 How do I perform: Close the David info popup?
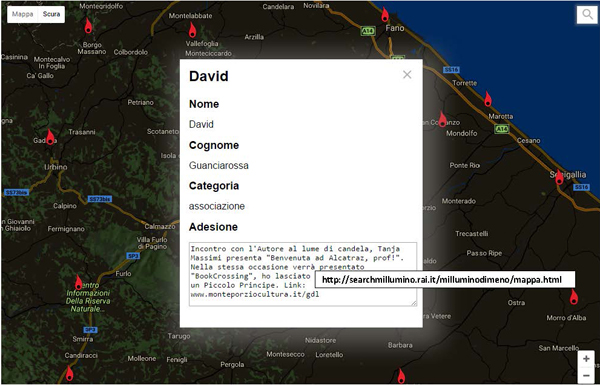pyautogui.click(x=407, y=75)
